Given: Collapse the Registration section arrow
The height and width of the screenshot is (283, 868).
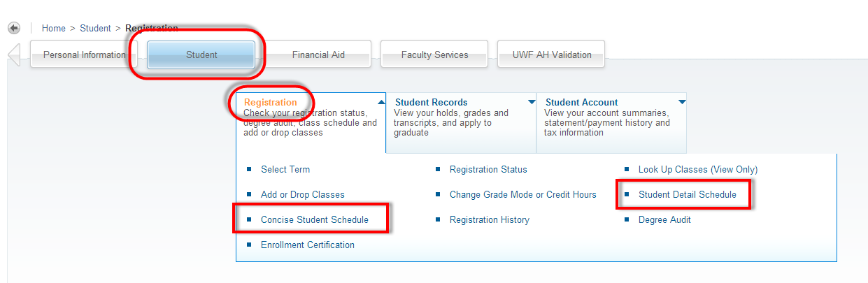Looking at the screenshot, I should 381,102.
